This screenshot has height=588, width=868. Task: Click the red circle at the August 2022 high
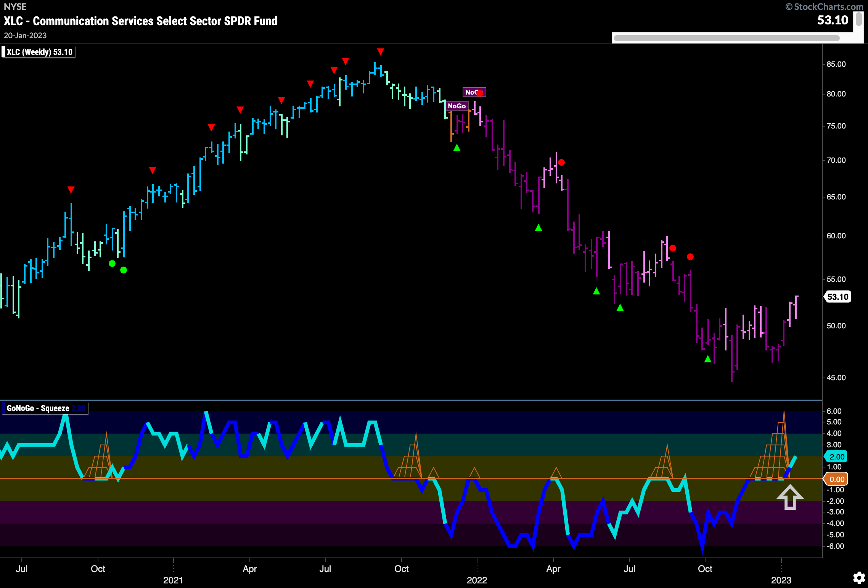click(x=673, y=248)
